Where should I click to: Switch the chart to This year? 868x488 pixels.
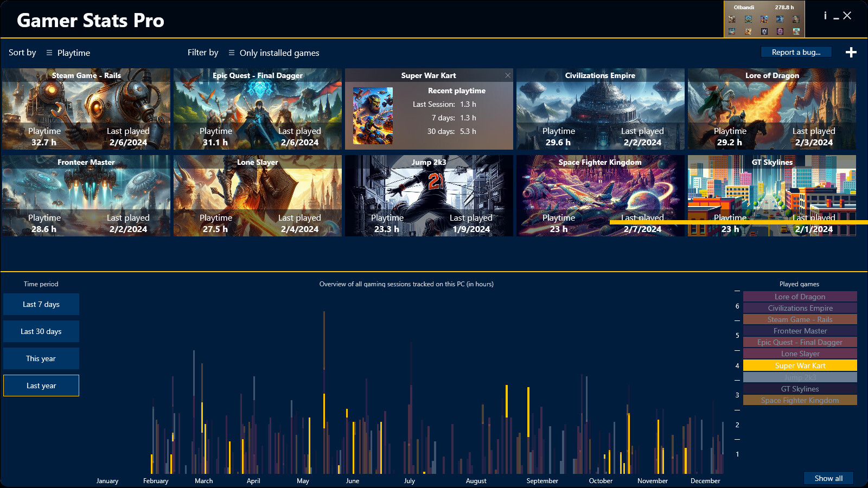(41, 358)
